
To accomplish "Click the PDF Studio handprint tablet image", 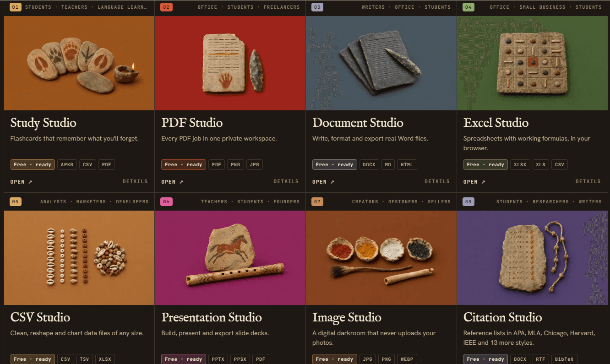I will (x=230, y=63).
